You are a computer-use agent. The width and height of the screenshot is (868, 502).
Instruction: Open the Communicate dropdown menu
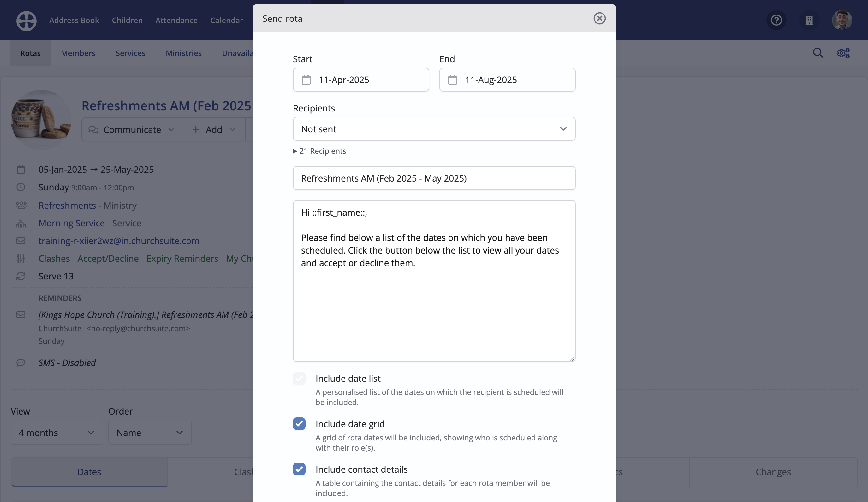pos(133,129)
